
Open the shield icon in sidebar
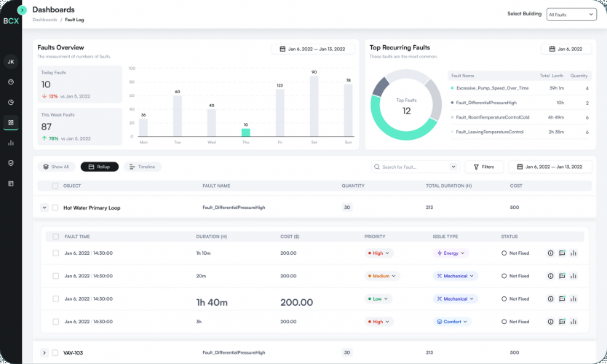click(11, 163)
